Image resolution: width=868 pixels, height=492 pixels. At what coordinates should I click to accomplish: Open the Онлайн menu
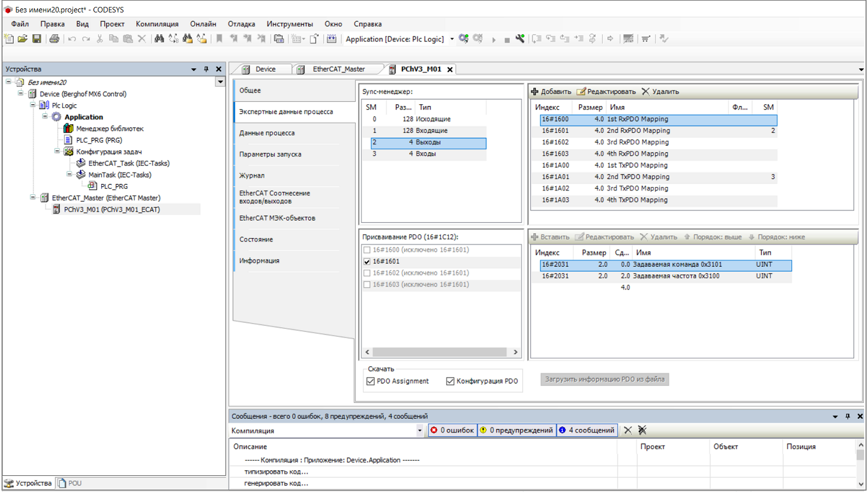(x=203, y=24)
